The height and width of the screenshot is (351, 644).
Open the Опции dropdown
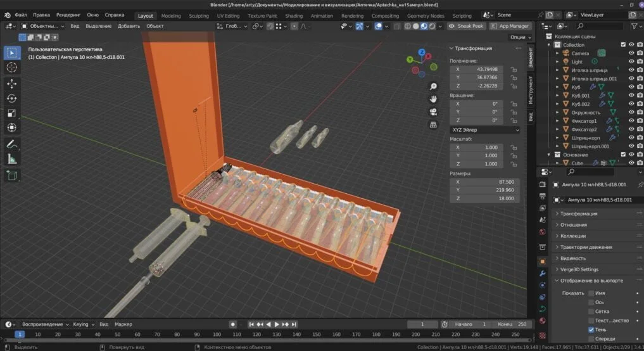click(520, 37)
